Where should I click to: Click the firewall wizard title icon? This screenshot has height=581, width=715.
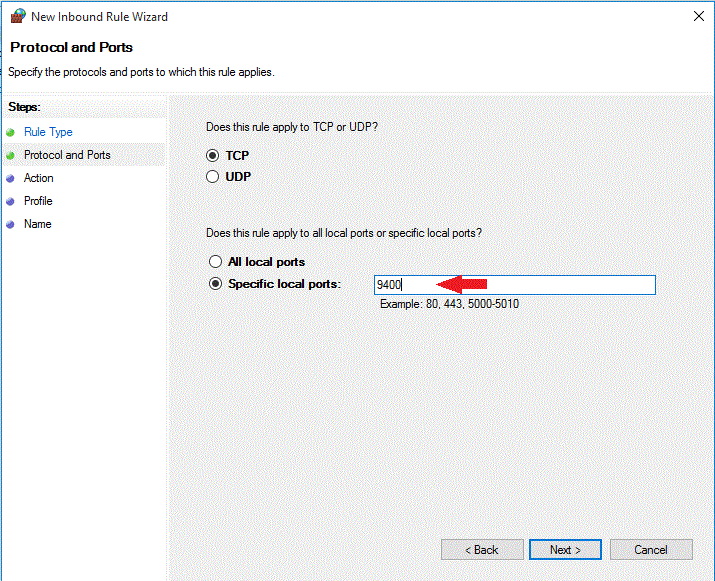pyautogui.click(x=18, y=16)
